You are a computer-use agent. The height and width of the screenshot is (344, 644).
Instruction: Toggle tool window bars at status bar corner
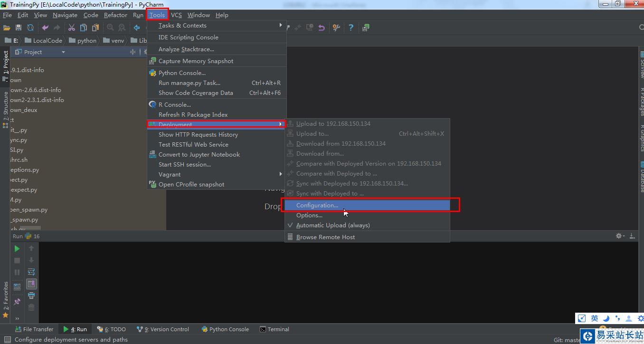tap(8, 340)
